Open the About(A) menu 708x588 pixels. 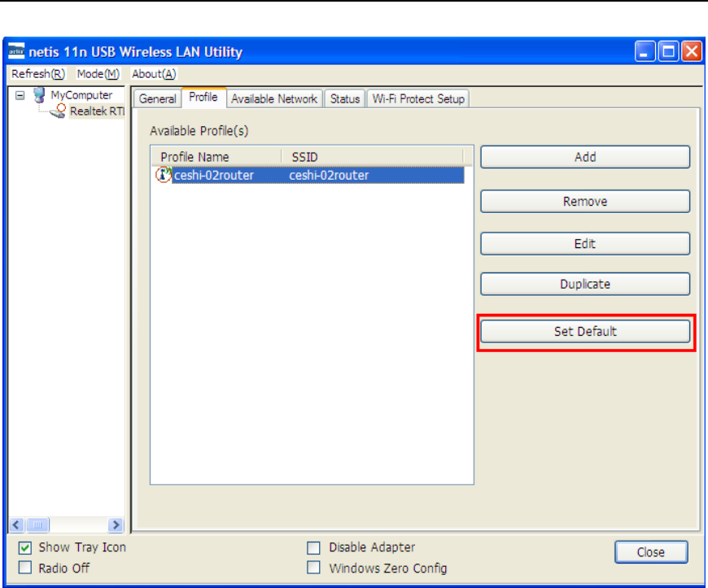154,74
